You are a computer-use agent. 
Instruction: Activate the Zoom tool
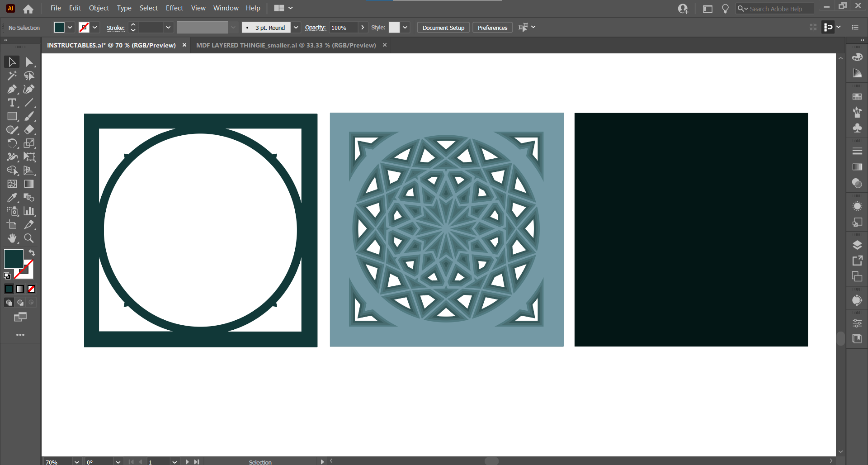(29, 238)
